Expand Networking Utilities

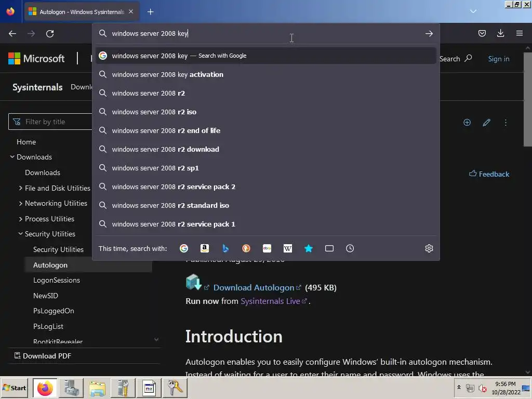pyautogui.click(x=56, y=203)
